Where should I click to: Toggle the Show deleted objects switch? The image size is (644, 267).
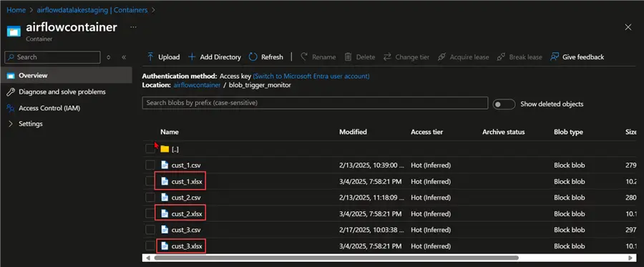(504, 104)
